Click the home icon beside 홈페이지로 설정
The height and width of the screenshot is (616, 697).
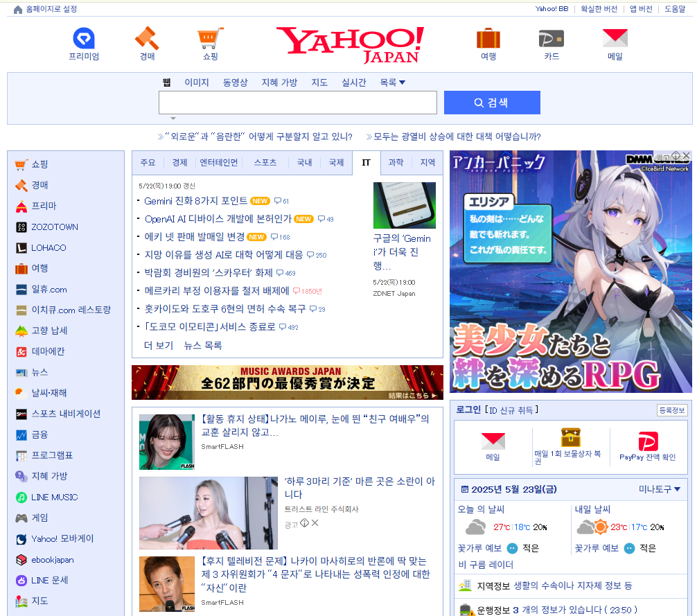click(x=18, y=9)
